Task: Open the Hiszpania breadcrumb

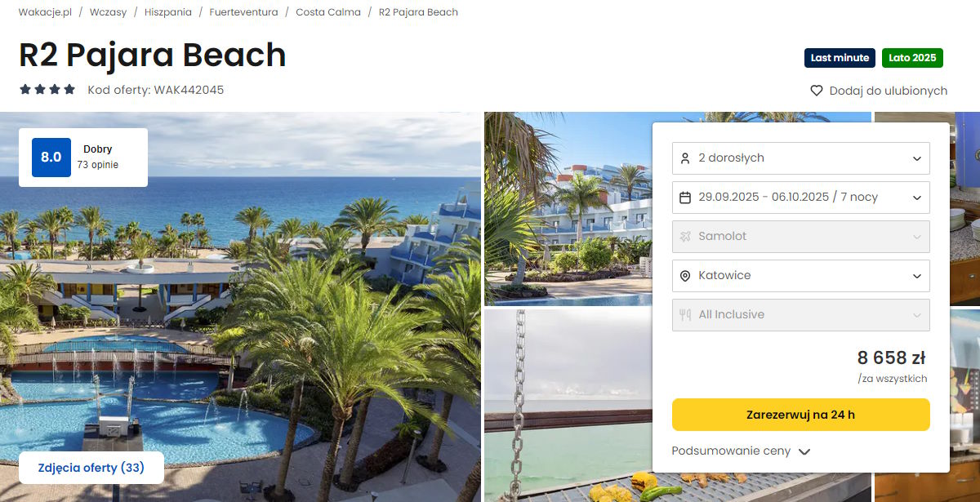Action: (x=168, y=12)
